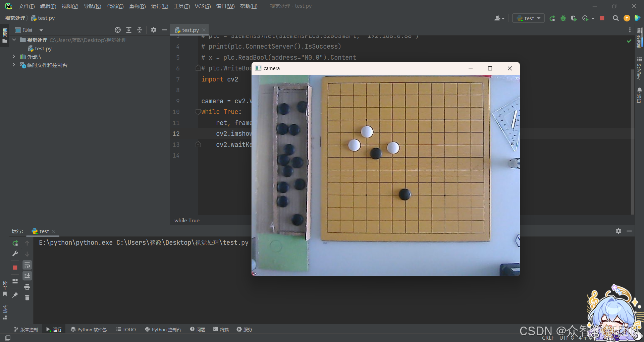
Task: Clear the run console output
Action: click(x=27, y=298)
